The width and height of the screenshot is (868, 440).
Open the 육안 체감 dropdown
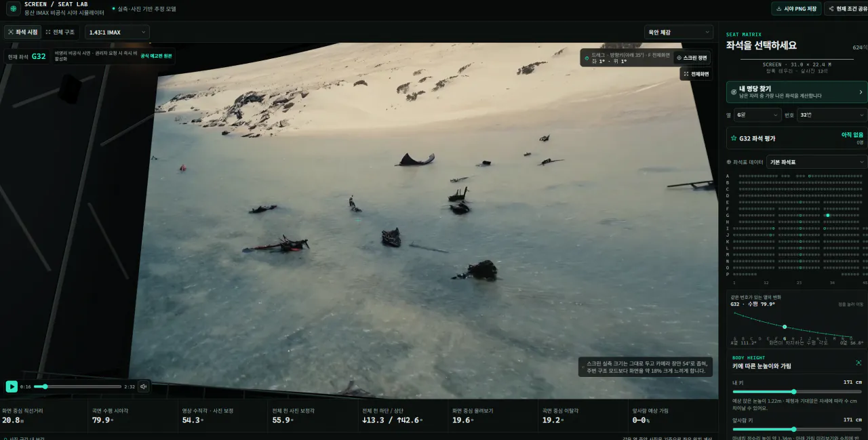pyautogui.click(x=679, y=32)
